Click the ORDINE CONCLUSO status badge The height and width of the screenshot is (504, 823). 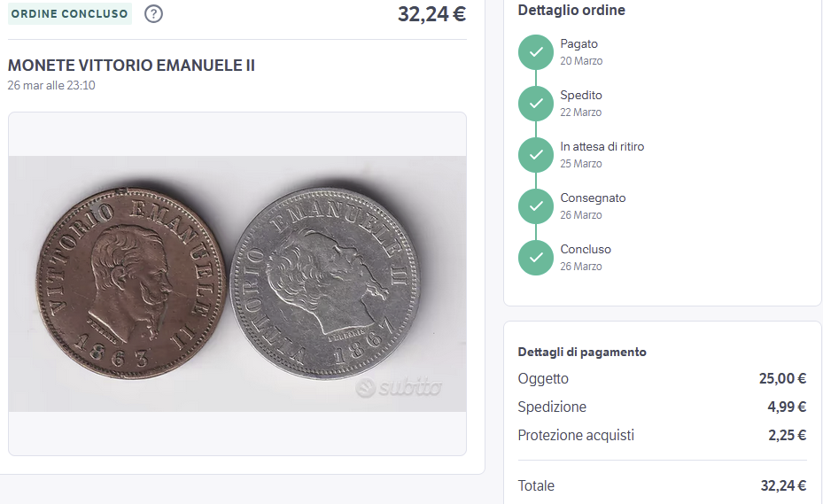tap(70, 14)
